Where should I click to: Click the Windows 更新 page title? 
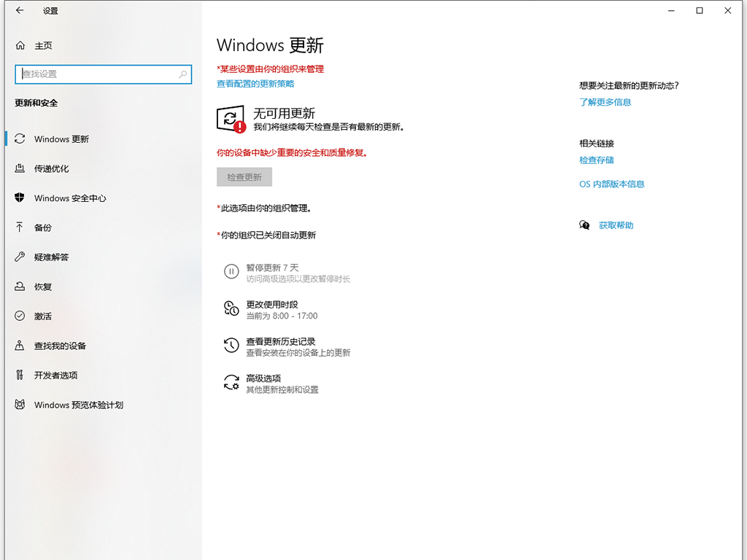(x=270, y=45)
